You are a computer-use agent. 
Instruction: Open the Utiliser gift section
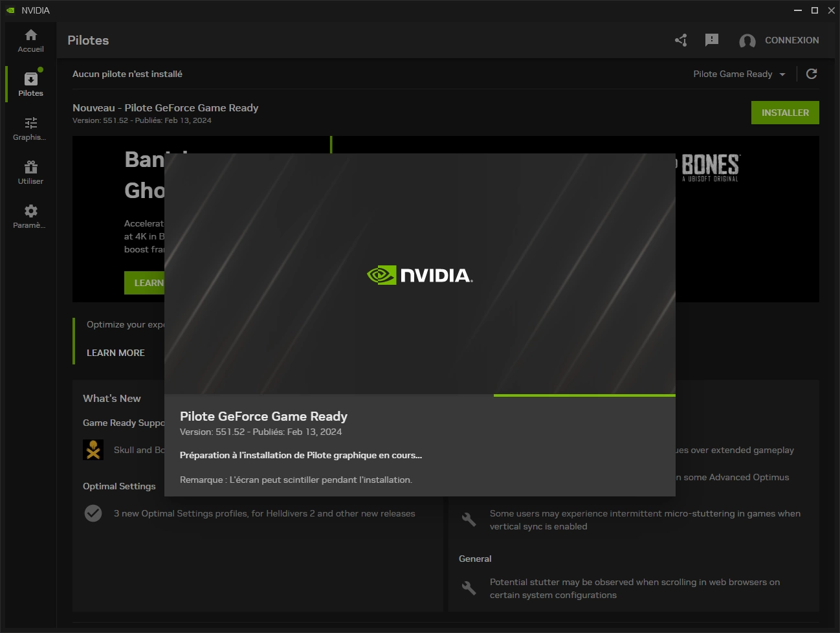tap(30, 173)
